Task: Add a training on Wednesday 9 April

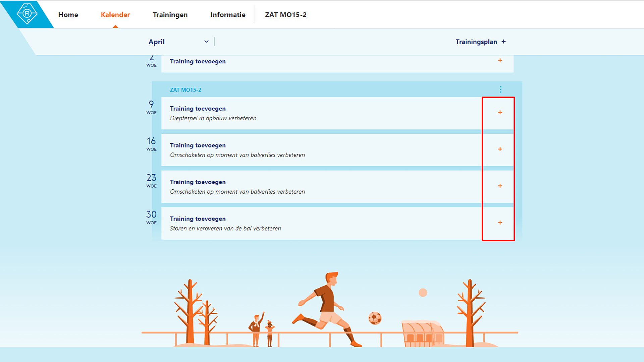Action: click(x=500, y=113)
